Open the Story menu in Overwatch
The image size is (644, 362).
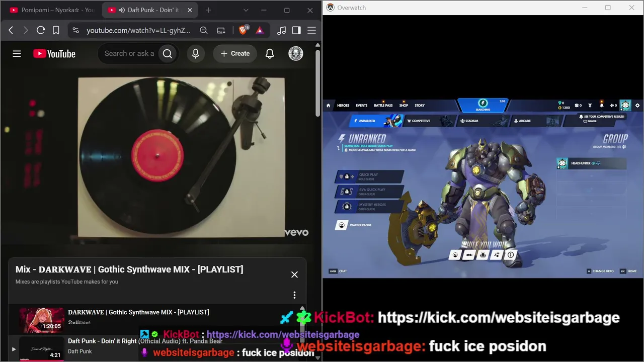pos(420,106)
